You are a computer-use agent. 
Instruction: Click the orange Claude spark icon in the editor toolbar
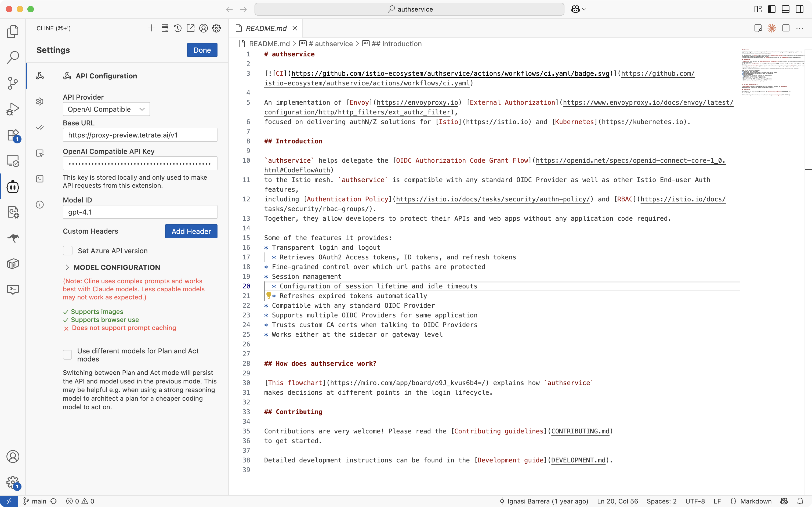coord(772,28)
